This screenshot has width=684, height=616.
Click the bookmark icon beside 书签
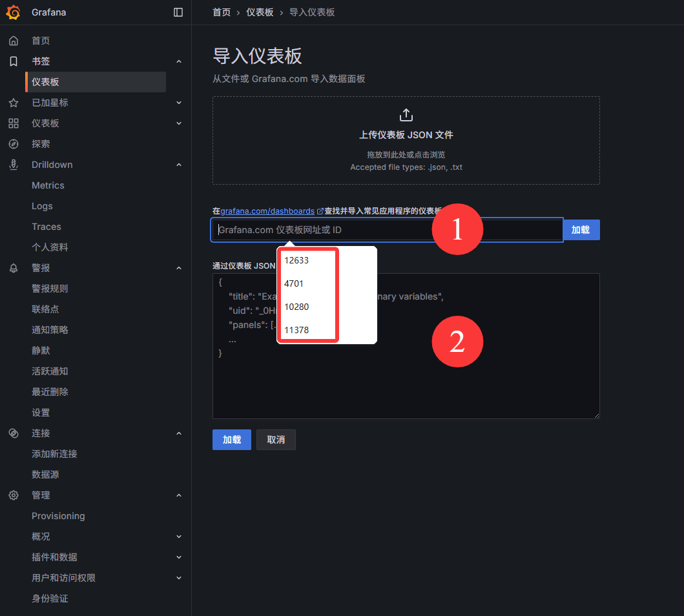(x=14, y=61)
